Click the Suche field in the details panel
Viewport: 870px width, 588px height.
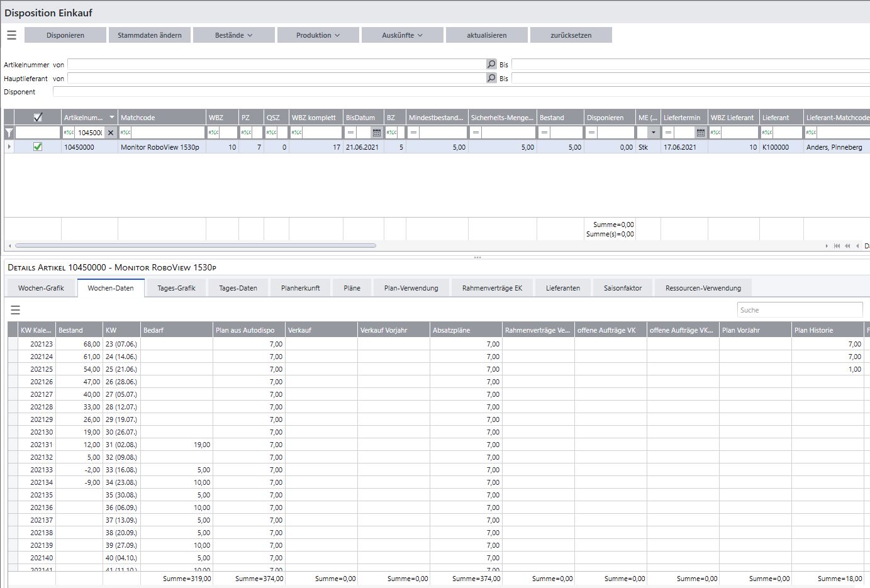(x=799, y=310)
